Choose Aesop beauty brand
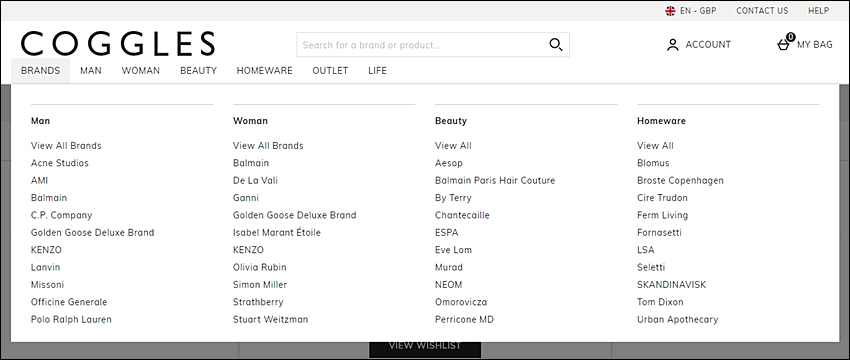The width and height of the screenshot is (850, 360). (x=449, y=163)
